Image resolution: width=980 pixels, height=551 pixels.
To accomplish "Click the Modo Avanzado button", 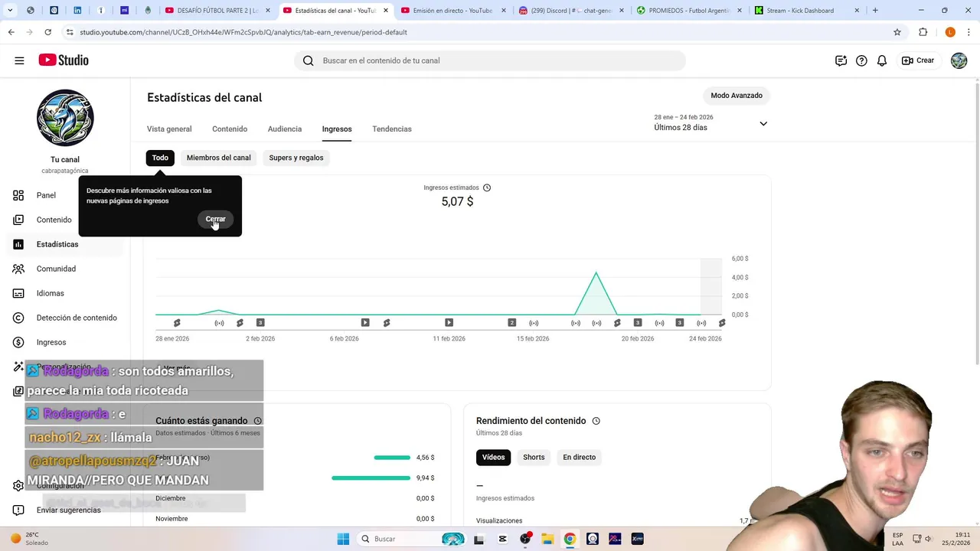I will (737, 96).
